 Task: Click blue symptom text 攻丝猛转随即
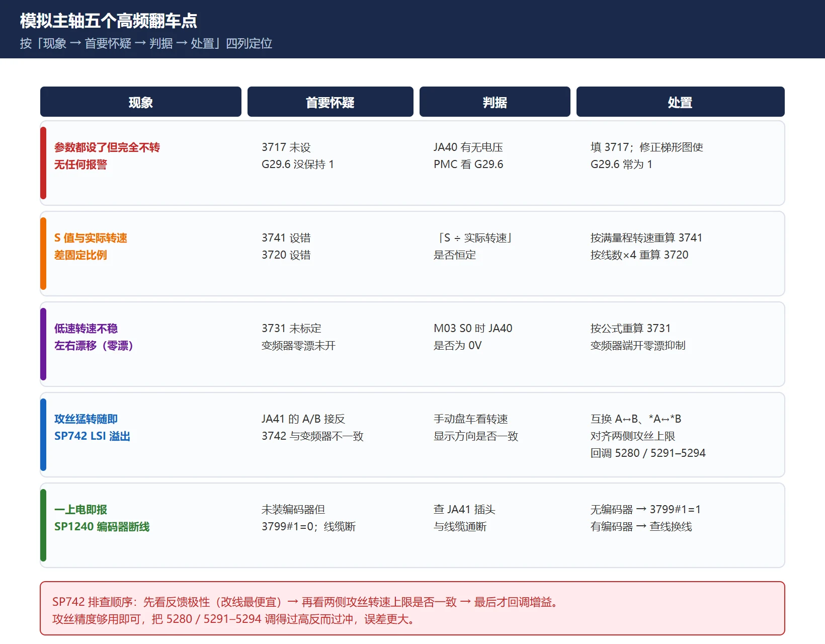coord(86,419)
